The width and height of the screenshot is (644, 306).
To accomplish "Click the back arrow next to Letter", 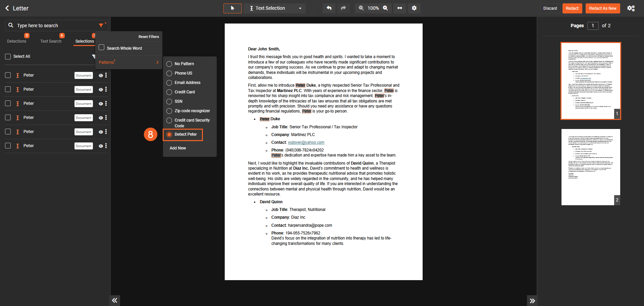I will (7, 8).
